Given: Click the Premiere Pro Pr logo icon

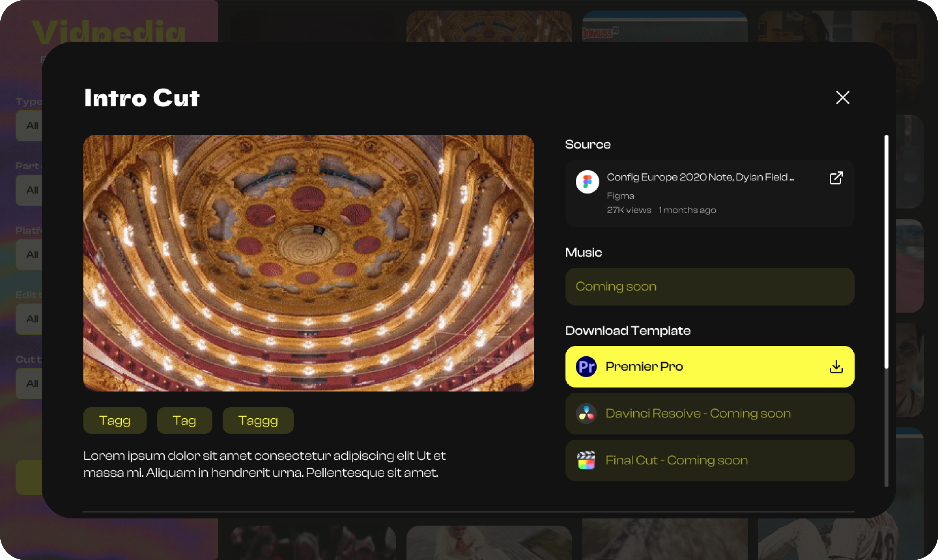Looking at the screenshot, I should coord(586,366).
